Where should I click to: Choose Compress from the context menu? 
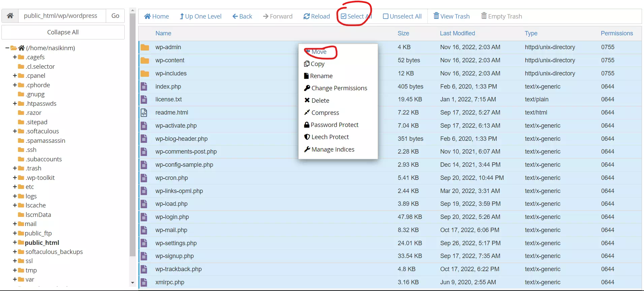coord(321,112)
